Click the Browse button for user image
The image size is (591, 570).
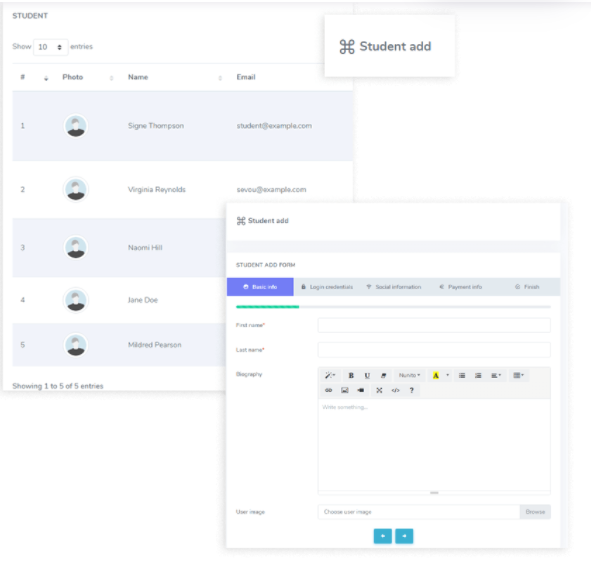pos(535,512)
